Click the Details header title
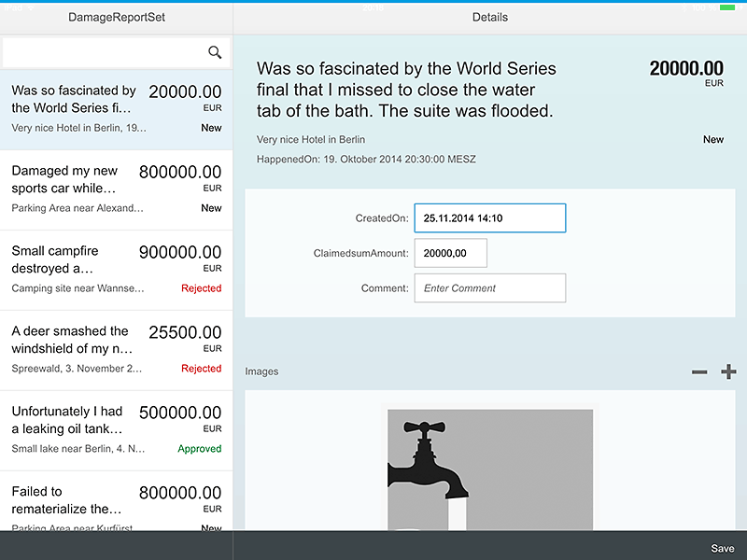 pos(490,18)
